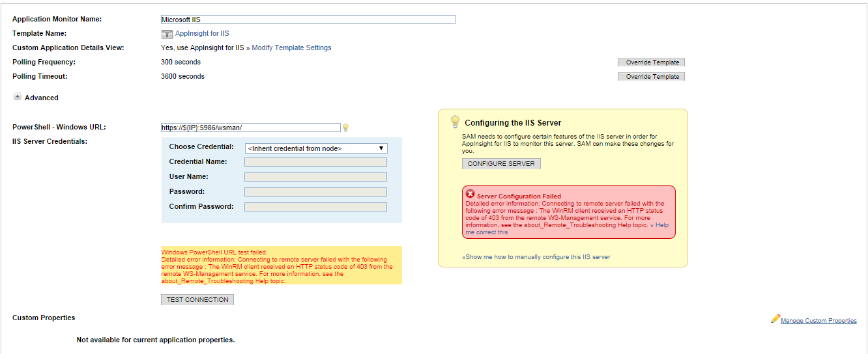868x354 pixels.
Task: Click Override Template for Polling Timeout
Action: point(651,77)
